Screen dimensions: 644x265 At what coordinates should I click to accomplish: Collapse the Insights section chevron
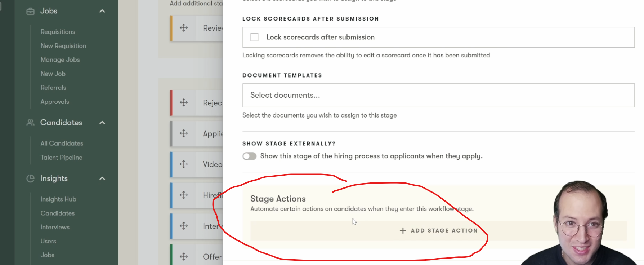point(102,178)
